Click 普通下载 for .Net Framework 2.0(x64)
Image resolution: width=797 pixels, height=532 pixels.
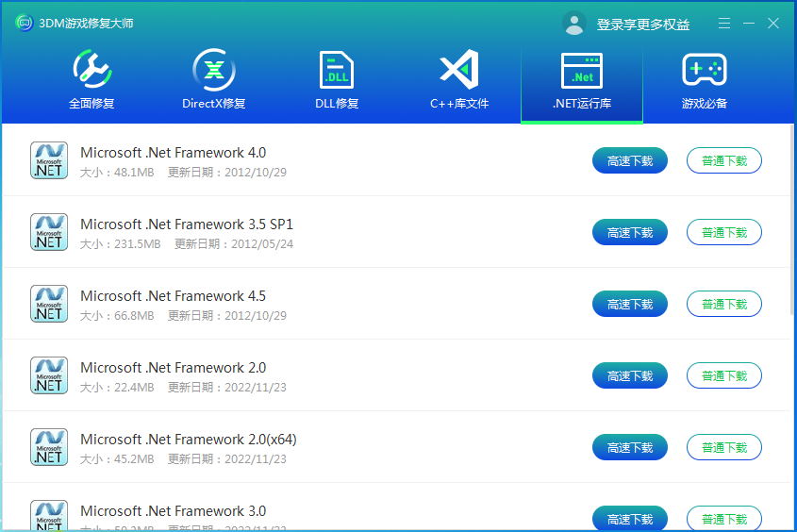pyautogui.click(x=724, y=447)
